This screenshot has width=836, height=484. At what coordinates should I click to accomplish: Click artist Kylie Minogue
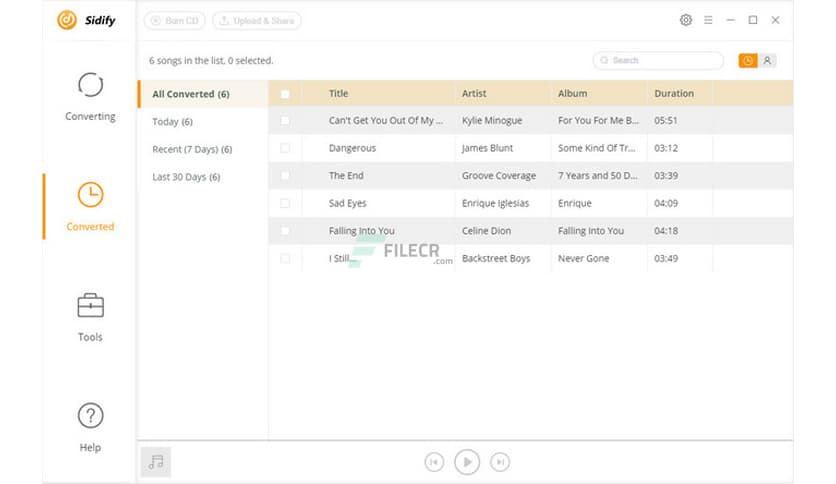(x=492, y=120)
